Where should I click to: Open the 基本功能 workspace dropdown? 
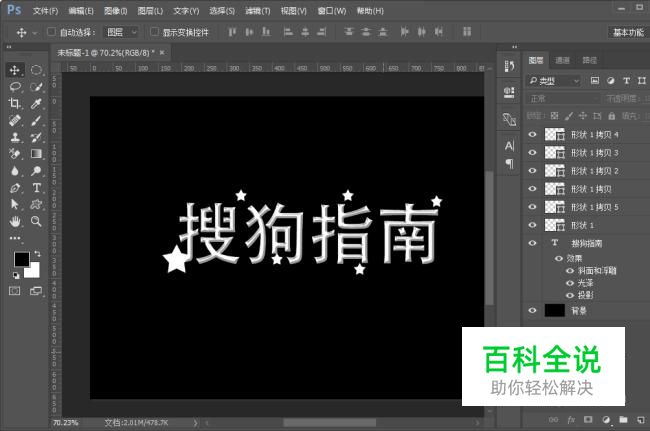coord(629,32)
